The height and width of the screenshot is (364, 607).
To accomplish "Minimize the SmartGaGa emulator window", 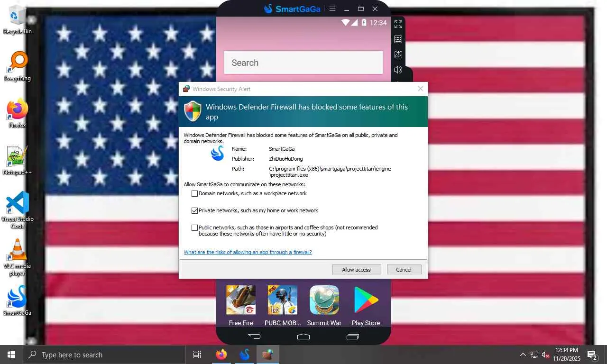I will 347,9.
